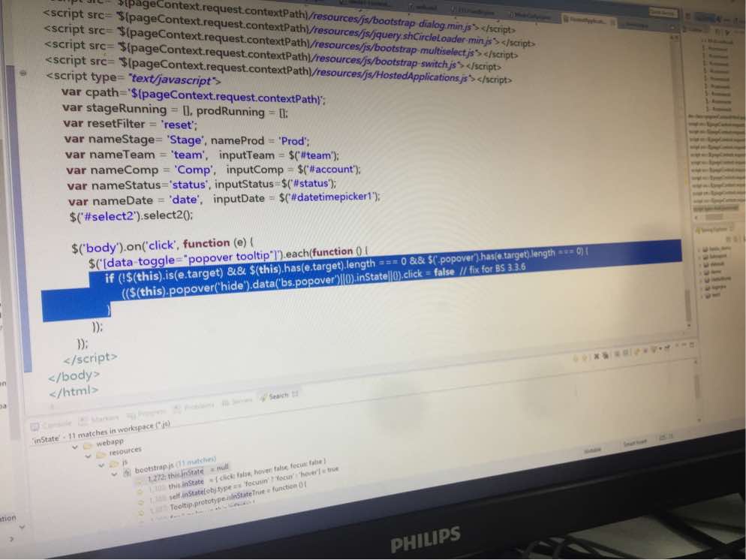This screenshot has width=746, height=560.
Task: Click the closing </script> tag
Action: (90, 358)
